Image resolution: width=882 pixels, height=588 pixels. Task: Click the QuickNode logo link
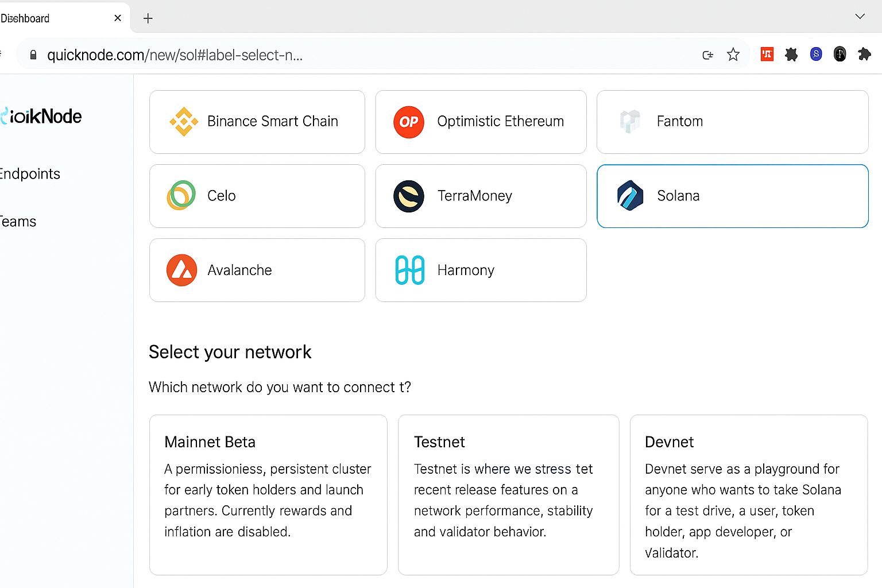(42, 117)
